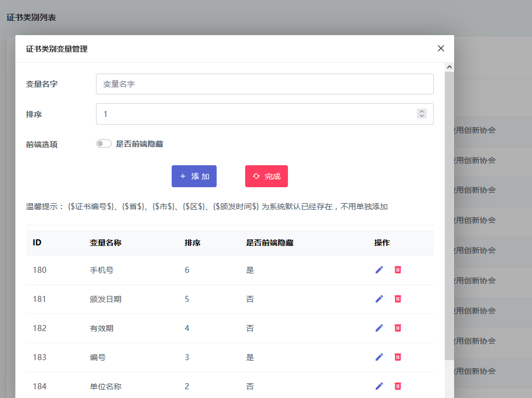Edit the 手机号 variable row
Viewport: 532px width, 398px height.
point(380,270)
